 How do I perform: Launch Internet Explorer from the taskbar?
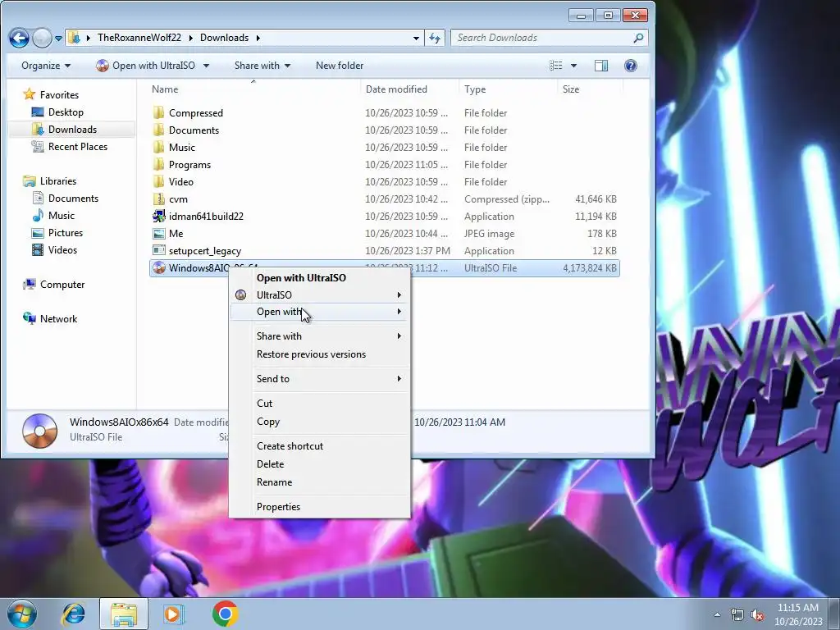pyautogui.click(x=73, y=614)
